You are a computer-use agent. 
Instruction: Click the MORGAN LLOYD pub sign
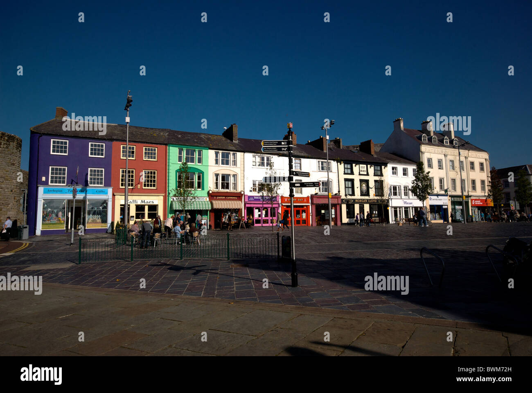366,201
